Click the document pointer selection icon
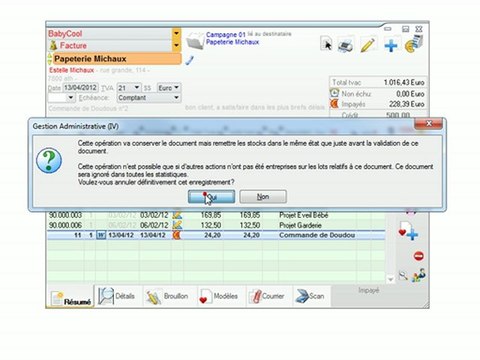 coord(327,44)
